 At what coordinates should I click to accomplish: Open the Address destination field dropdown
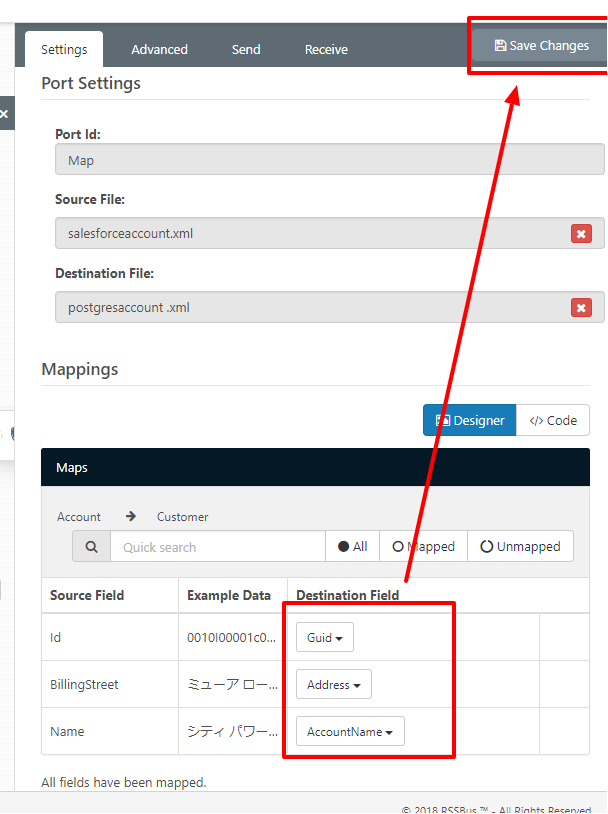tap(334, 684)
